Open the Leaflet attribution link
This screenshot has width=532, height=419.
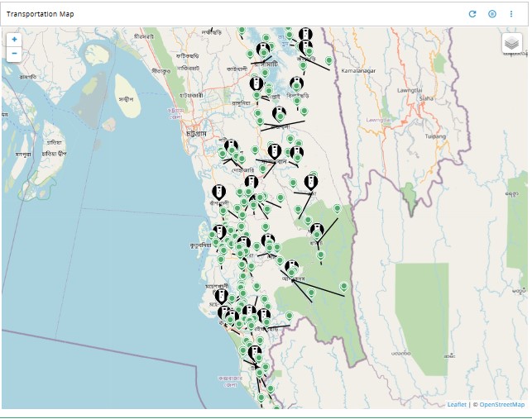pos(456,404)
